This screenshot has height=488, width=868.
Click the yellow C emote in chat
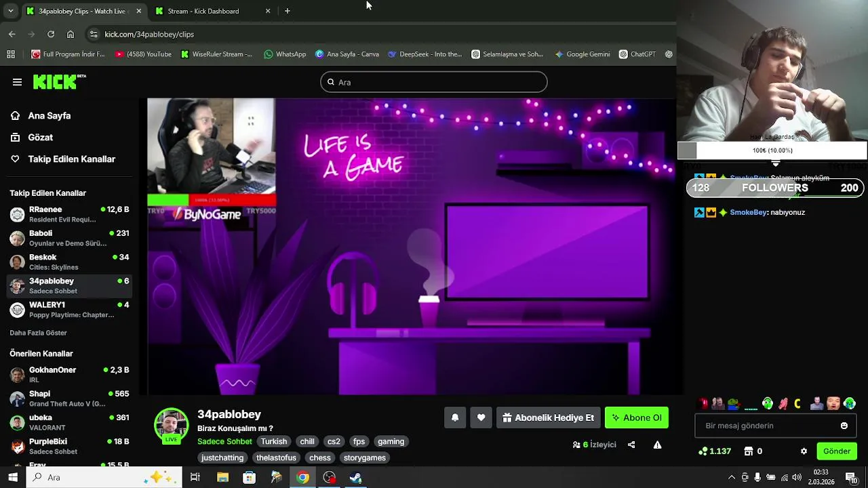pos(797,403)
